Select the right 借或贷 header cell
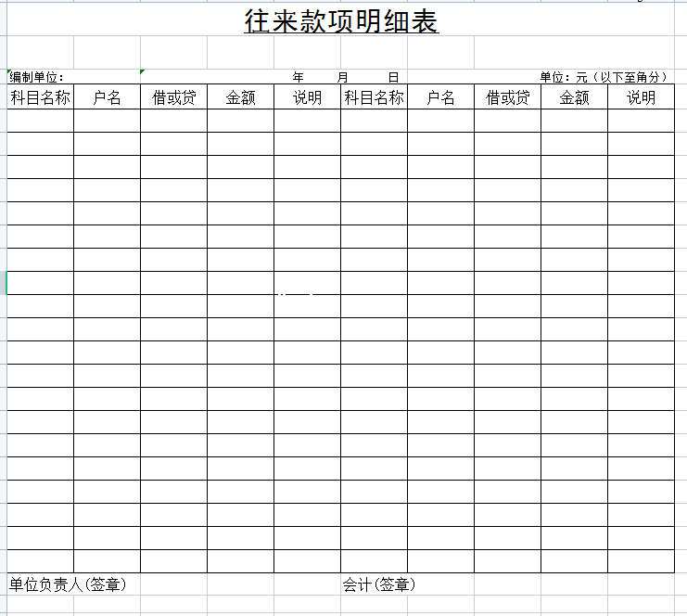Screen dimensions: 687x616 click(x=507, y=97)
